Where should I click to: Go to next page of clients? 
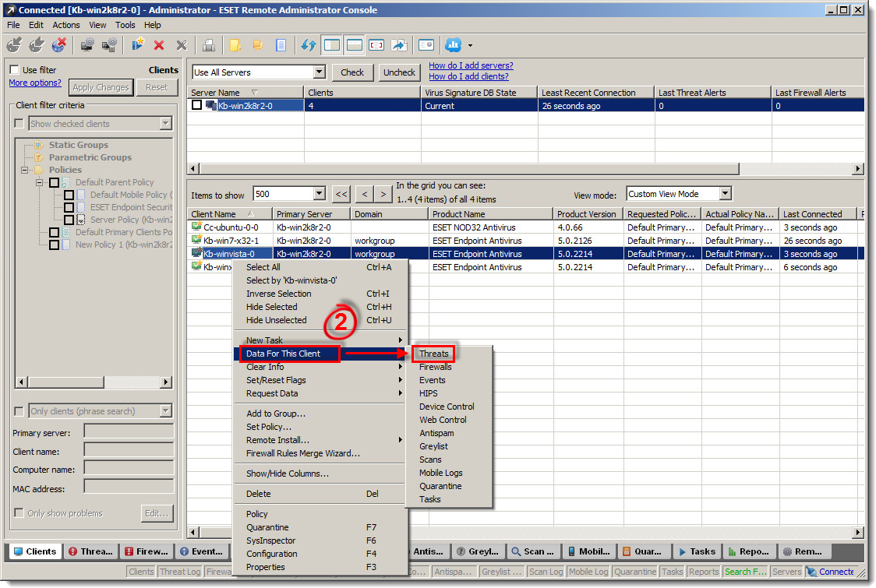pyautogui.click(x=383, y=194)
